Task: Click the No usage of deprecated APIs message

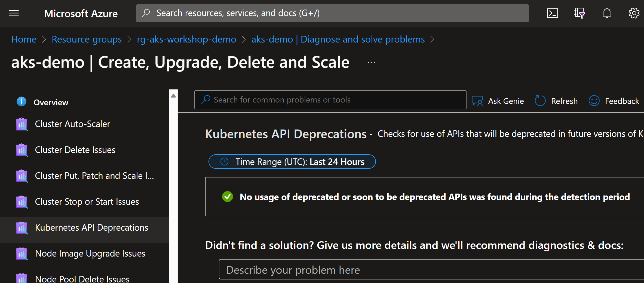Action: pyautogui.click(x=435, y=197)
